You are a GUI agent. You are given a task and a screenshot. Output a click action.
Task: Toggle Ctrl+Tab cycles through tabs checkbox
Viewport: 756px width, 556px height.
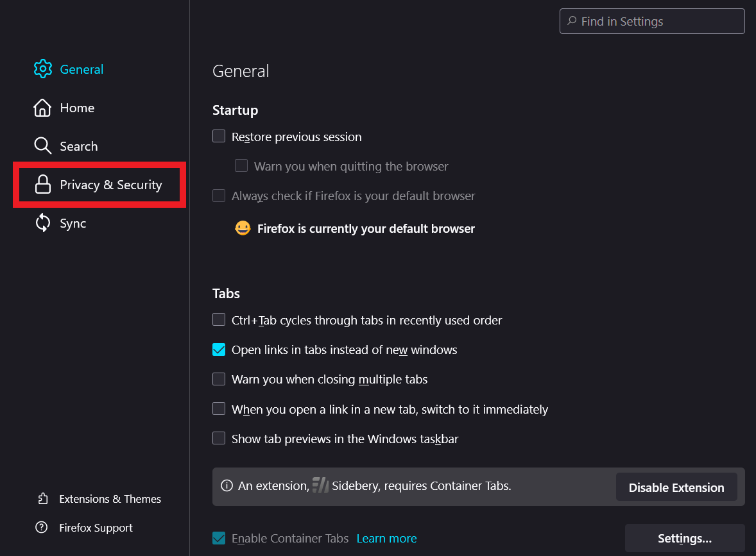tap(219, 320)
